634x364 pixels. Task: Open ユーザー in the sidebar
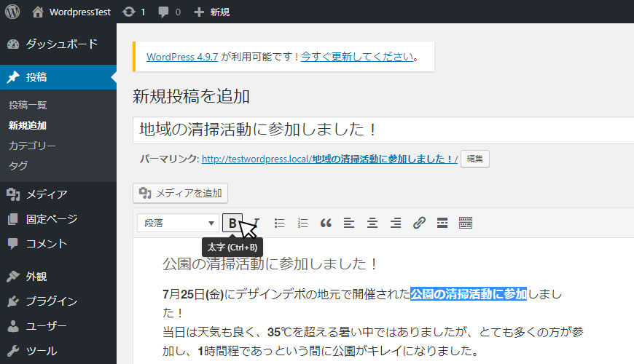(x=58, y=326)
